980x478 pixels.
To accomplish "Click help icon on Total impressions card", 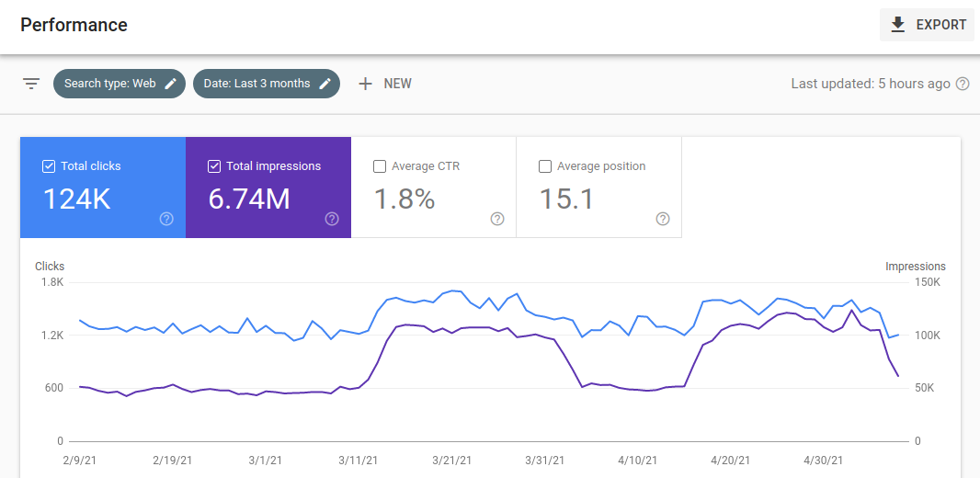I will pos(332,219).
